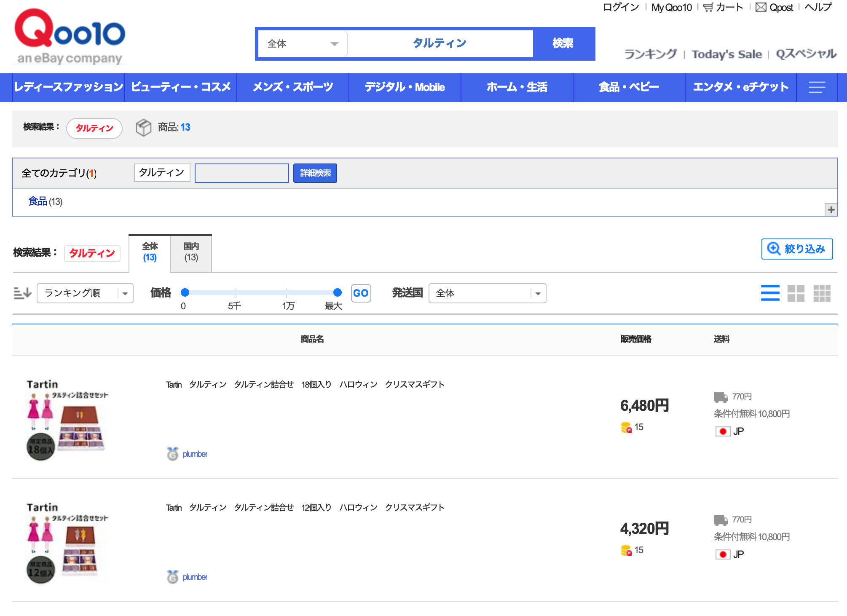Viewport: 847px width, 616px height.
Task: Select the 国内 (13) results tab
Action: 191,253
